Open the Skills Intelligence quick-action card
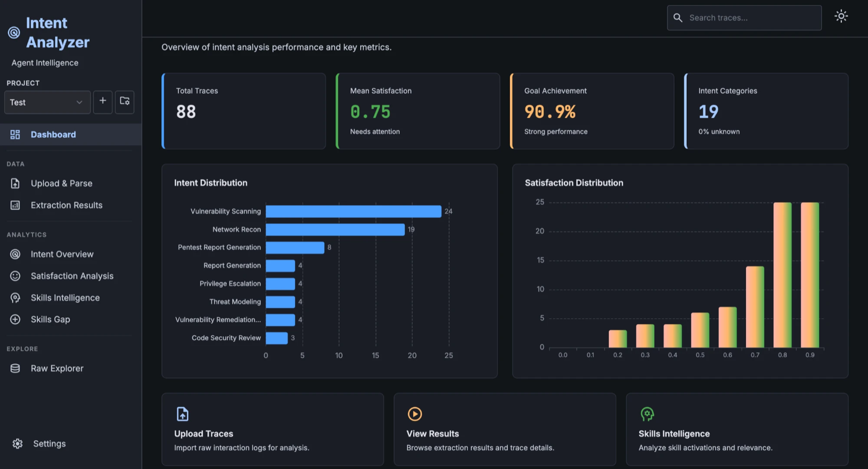Image resolution: width=868 pixels, height=469 pixels. (737, 429)
